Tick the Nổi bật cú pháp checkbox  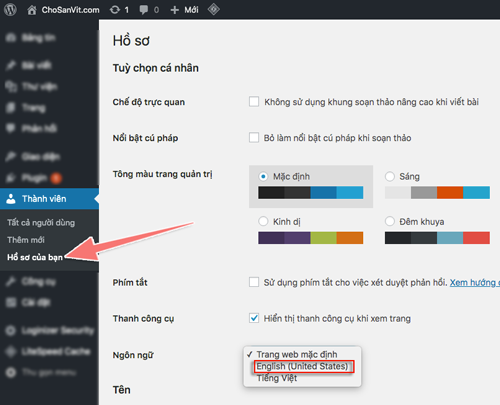pos(254,138)
